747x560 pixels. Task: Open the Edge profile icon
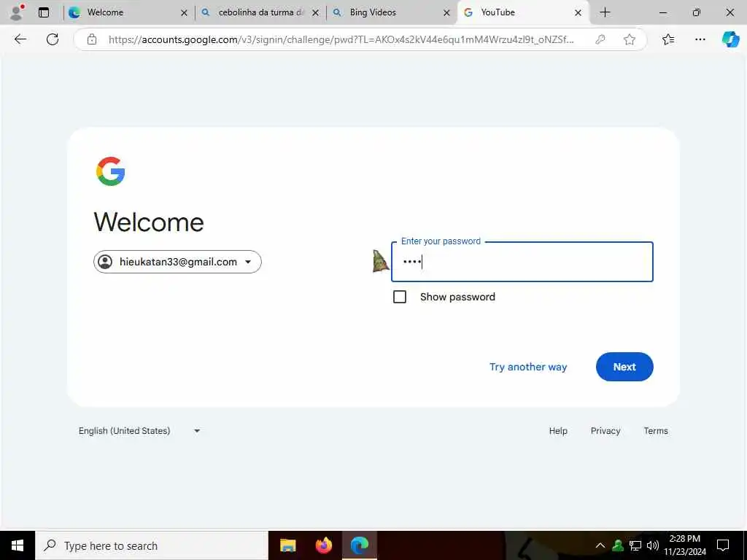point(17,12)
